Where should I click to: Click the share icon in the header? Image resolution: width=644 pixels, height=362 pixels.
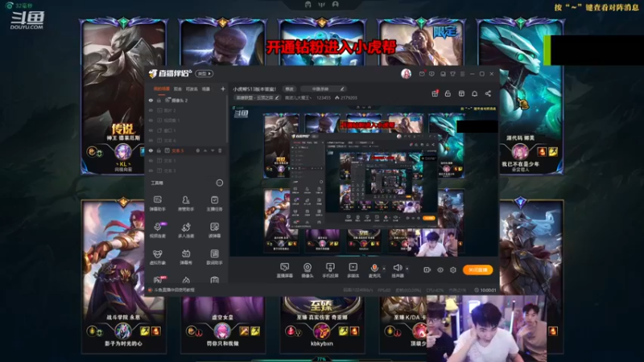pyautogui.click(x=488, y=93)
